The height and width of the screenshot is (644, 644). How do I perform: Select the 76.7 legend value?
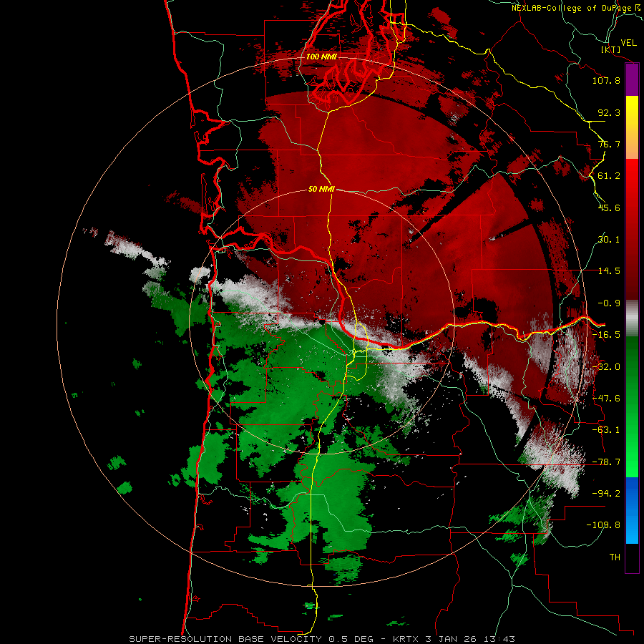coord(609,144)
